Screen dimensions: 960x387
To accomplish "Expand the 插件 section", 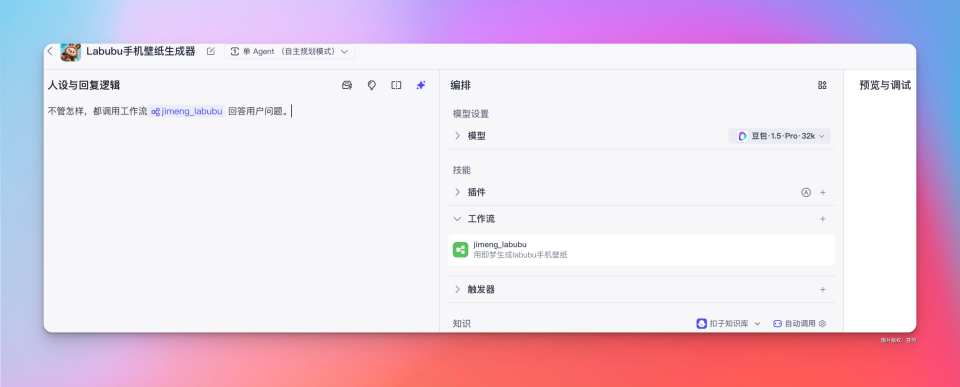I will (457, 192).
